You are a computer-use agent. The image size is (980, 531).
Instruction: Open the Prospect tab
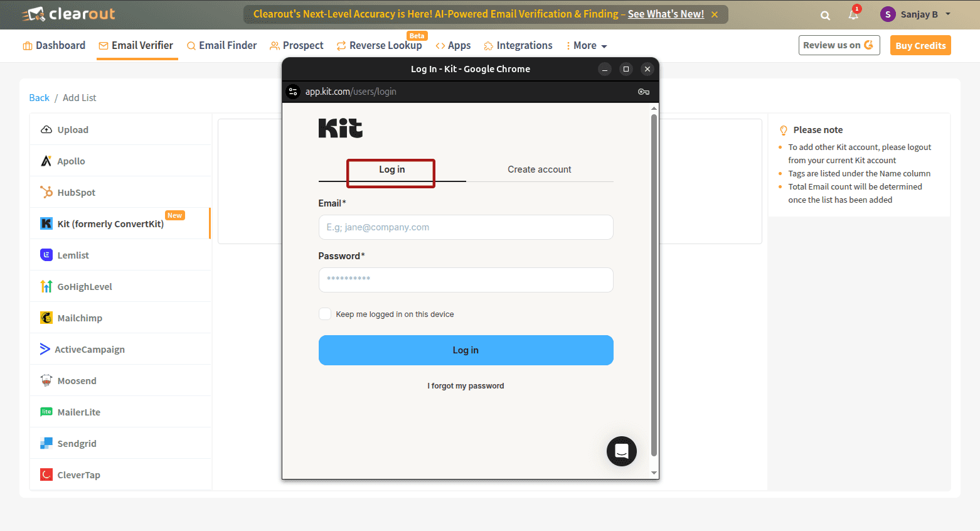(297, 45)
